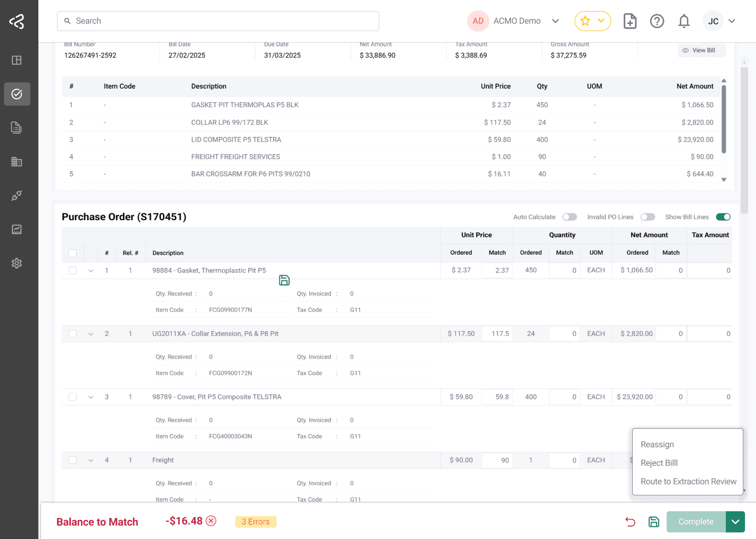Click the green save icon in footer
Screen dimensions: 756x539
(x=654, y=522)
